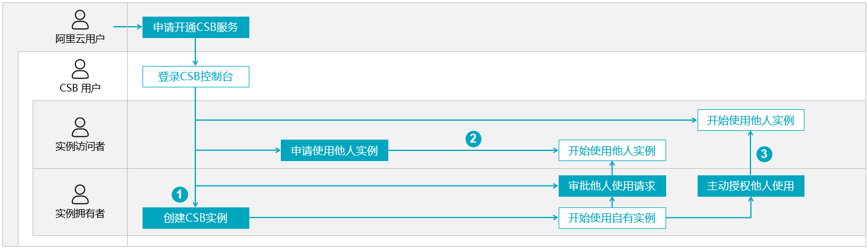Click the numbered circle marker 3
868x249 pixels.
pyautogui.click(x=764, y=154)
